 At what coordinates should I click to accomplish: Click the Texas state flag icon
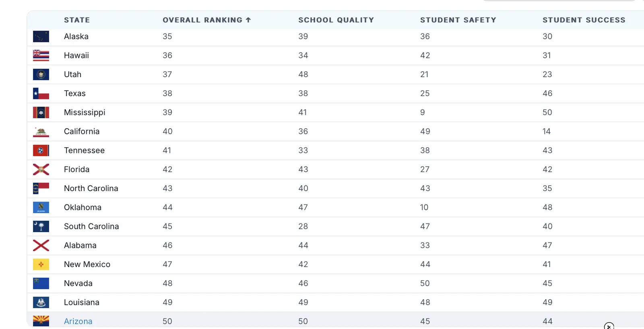(41, 94)
